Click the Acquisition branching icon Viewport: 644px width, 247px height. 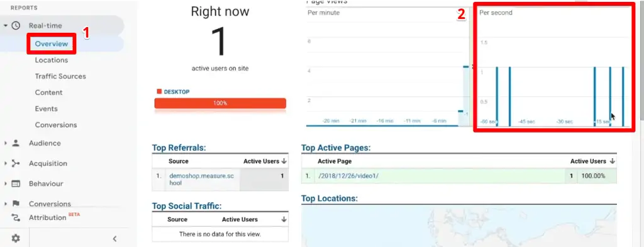(16, 163)
